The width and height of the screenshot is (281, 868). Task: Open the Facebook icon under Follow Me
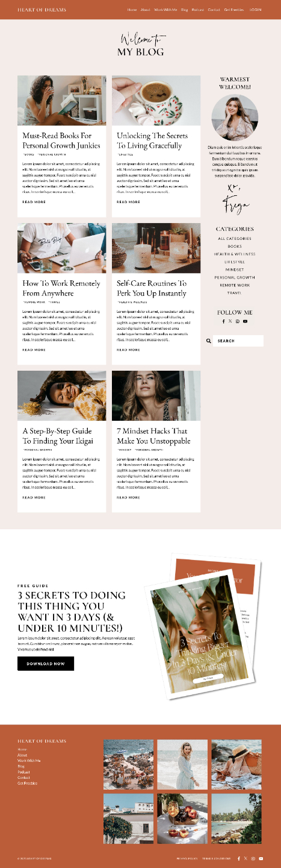click(x=223, y=321)
